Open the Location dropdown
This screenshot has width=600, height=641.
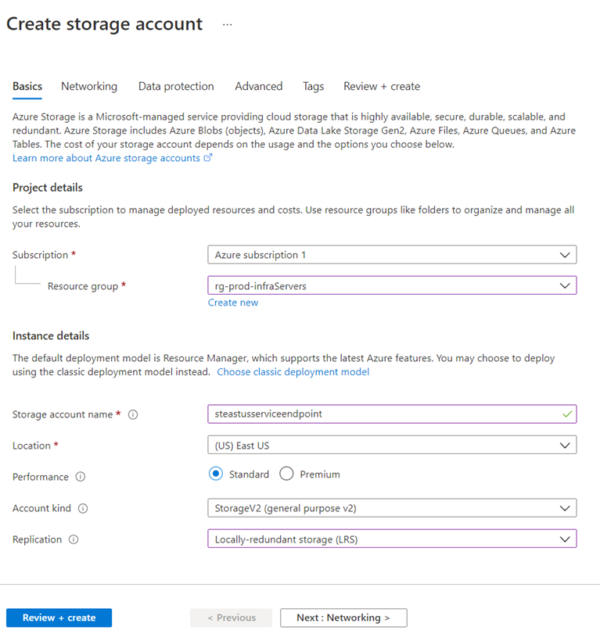click(392, 444)
